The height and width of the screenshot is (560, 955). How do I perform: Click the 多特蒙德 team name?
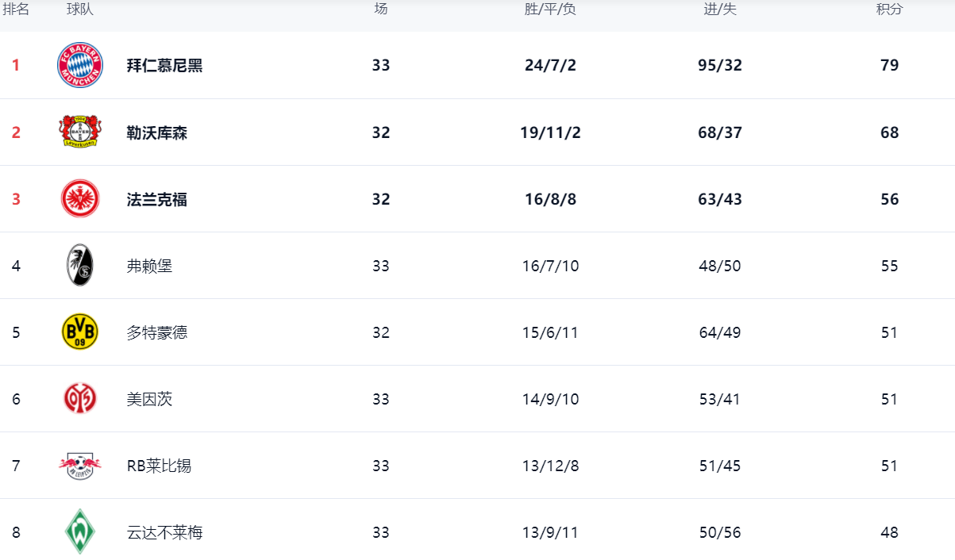156,332
